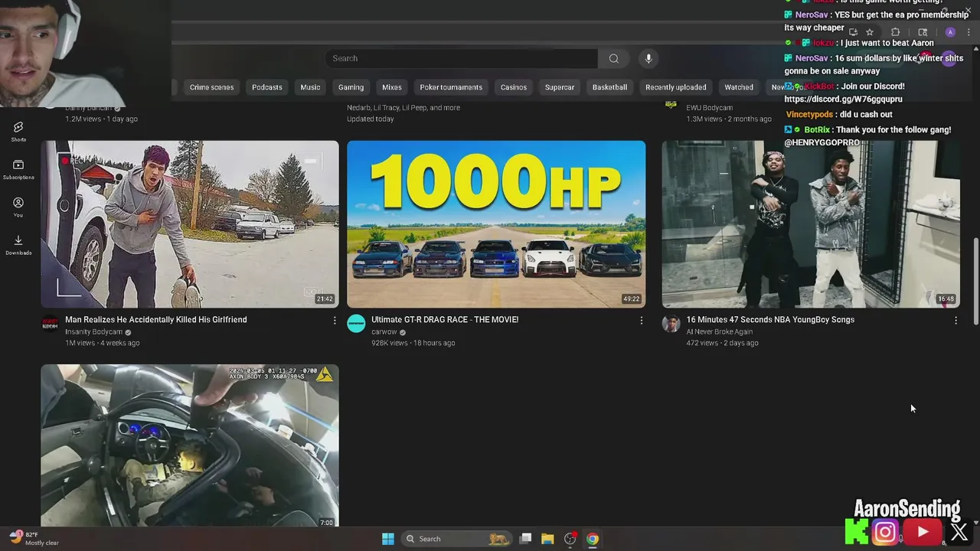Select the Gaming filter chip
The height and width of the screenshot is (551, 980).
click(351, 87)
